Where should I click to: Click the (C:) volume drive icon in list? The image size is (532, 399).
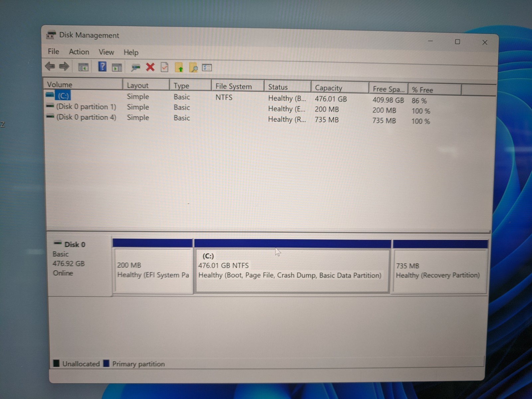click(x=50, y=95)
